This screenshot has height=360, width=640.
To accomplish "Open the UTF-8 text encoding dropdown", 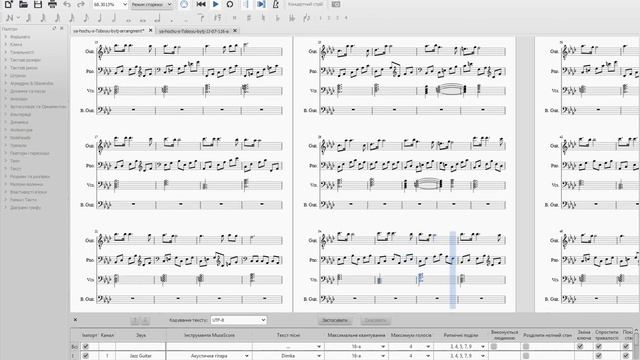I will coord(239,320).
